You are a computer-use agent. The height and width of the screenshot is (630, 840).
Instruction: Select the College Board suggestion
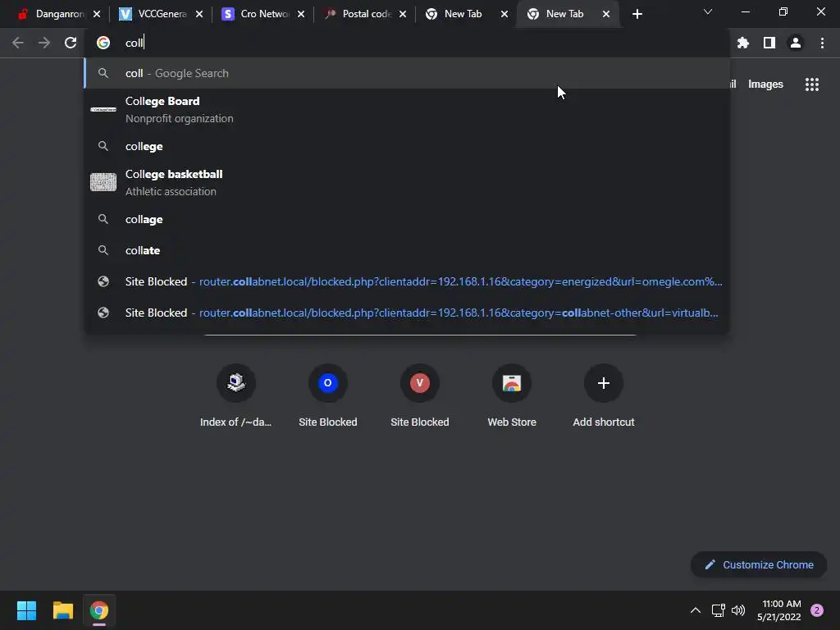407,110
